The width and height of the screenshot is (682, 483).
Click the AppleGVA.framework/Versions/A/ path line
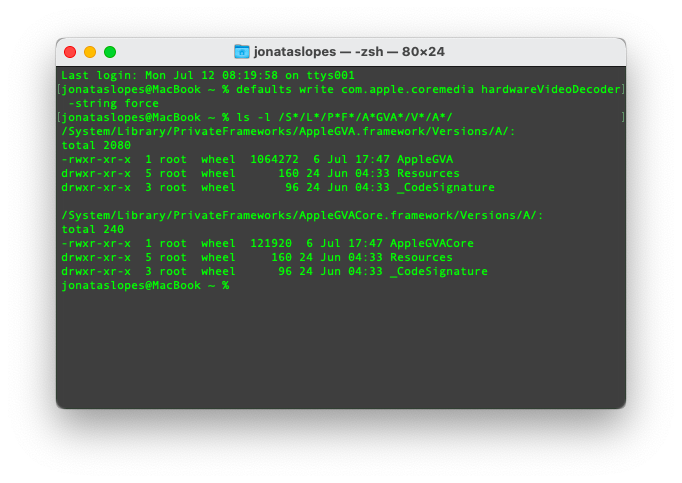[288, 131]
